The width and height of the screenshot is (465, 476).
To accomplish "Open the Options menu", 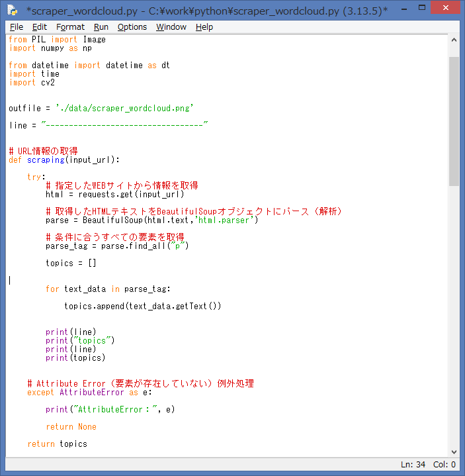I will [132, 27].
